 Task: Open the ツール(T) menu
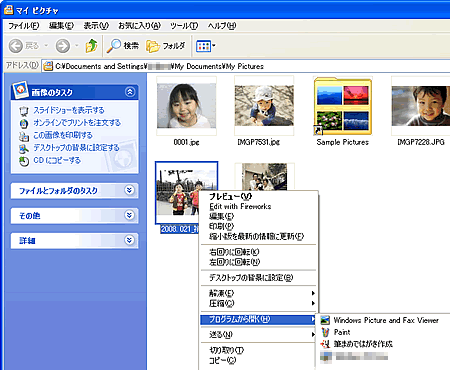tap(184, 26)
